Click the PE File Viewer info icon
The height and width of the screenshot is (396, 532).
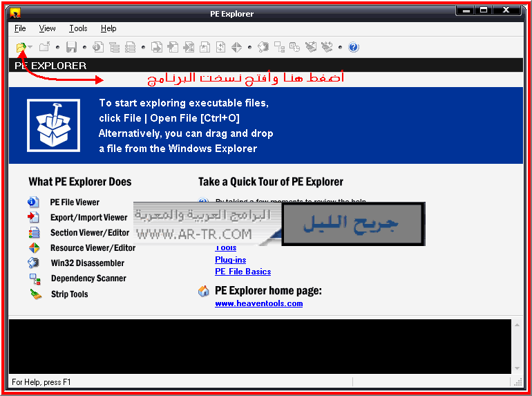(33, 202)
